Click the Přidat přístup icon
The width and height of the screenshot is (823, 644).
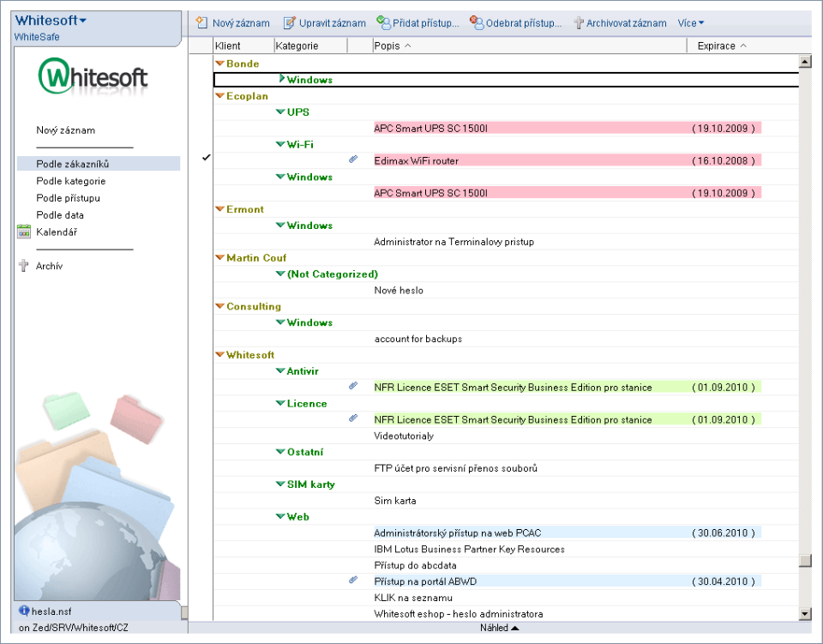(383, 23)
